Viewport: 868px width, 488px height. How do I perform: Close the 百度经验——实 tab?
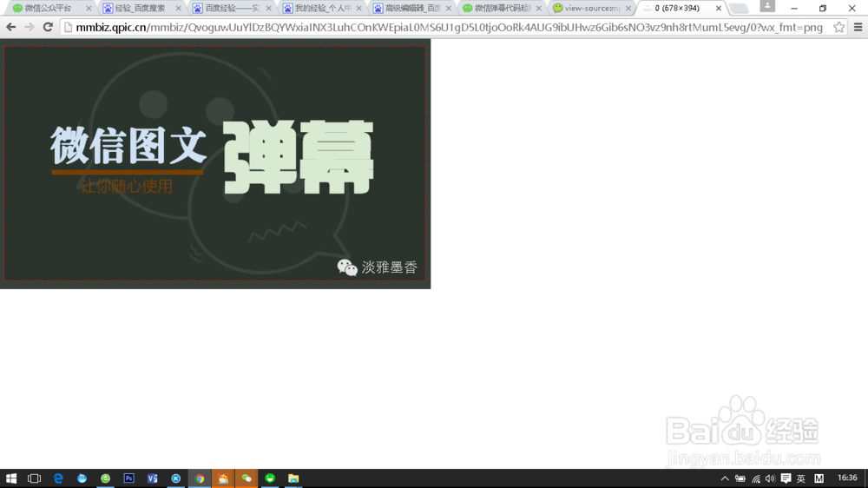(268, 9)
